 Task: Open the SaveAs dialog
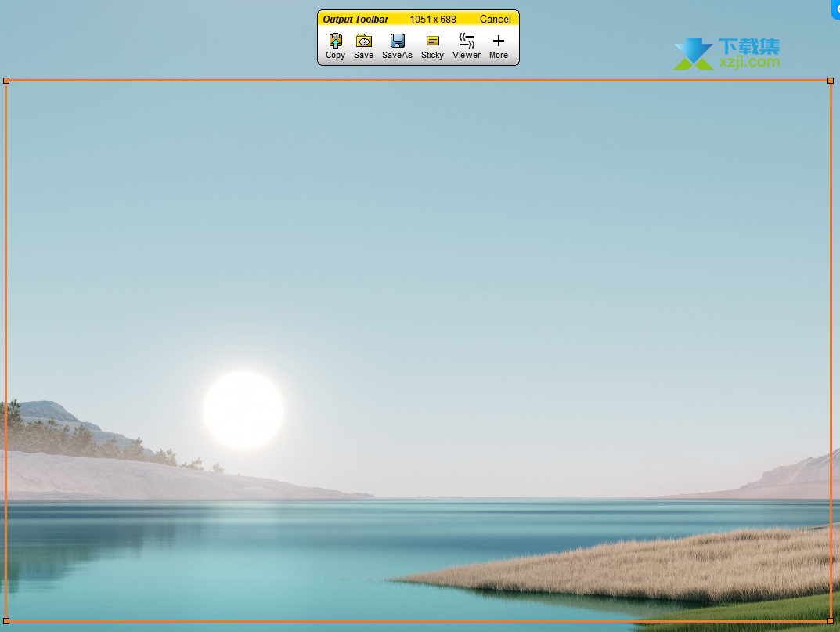(x=397, y=46)
